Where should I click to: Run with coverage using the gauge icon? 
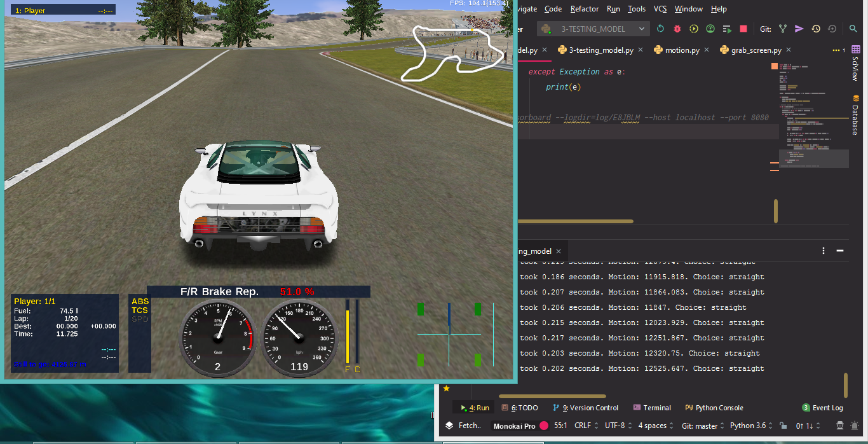(x=711, y=29)
